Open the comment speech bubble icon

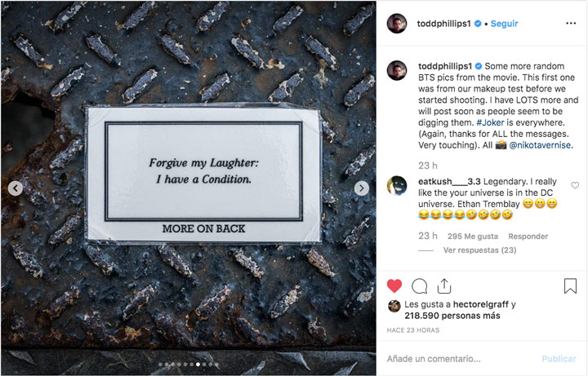point(419,286)
